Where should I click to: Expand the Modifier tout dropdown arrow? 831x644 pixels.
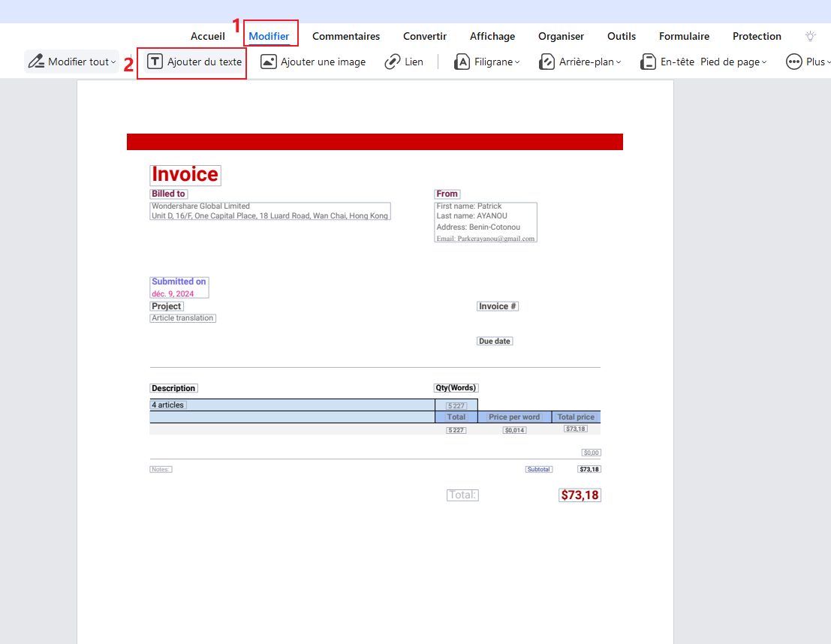tap(113, 62)
